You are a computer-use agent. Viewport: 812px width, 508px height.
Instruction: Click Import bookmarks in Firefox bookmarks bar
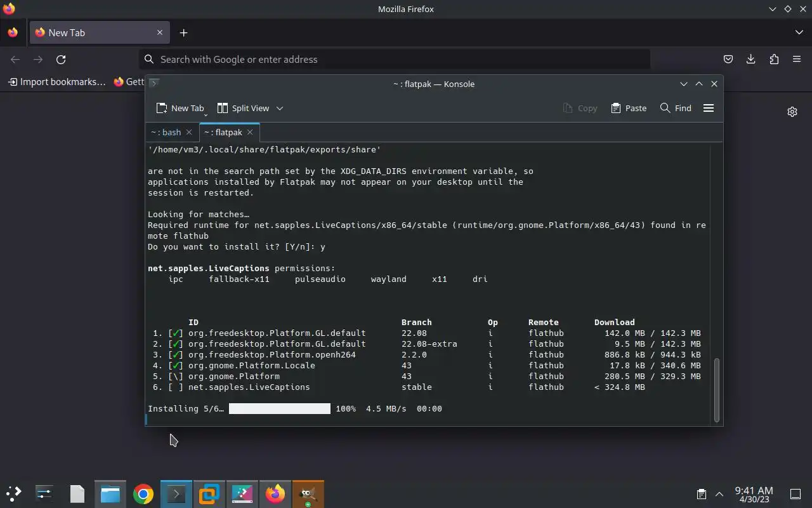click(x=56, y=81)
